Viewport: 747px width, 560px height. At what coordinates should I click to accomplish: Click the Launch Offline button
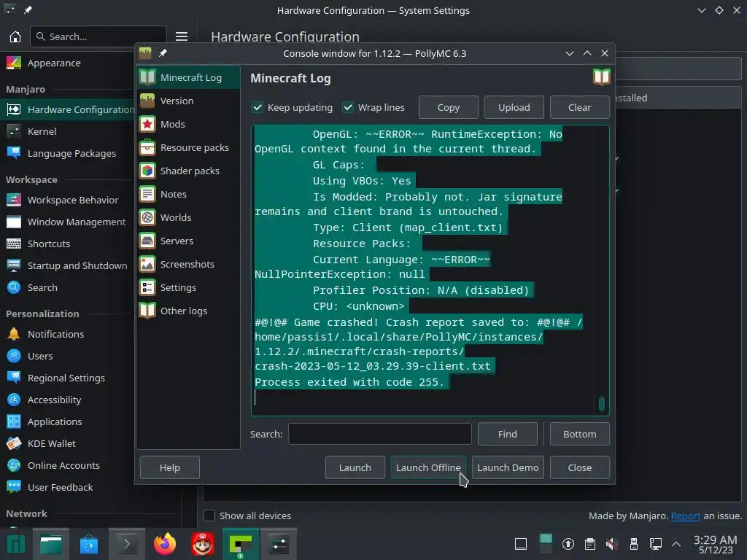(428, 467)
